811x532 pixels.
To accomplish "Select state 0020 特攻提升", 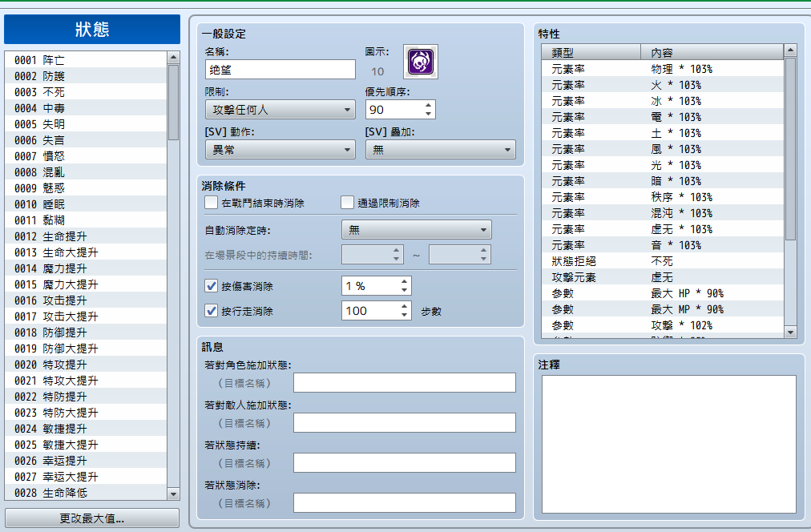I will coord(86,365).
